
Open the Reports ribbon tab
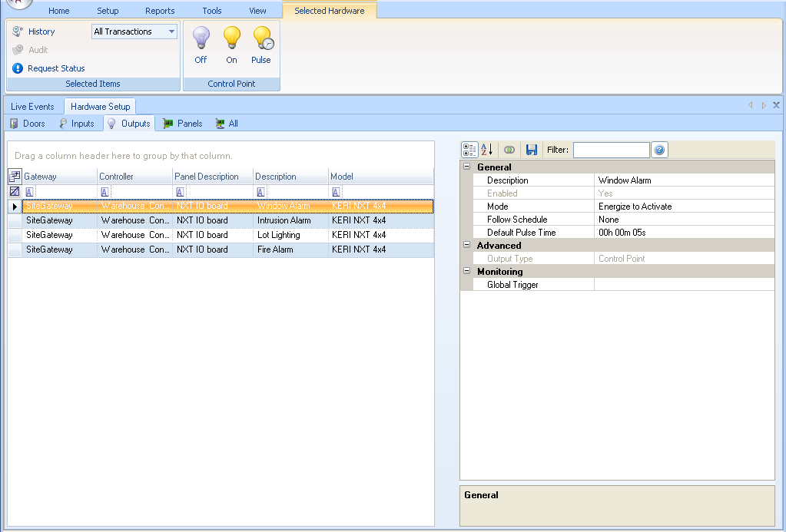click(x=160, y=11)
